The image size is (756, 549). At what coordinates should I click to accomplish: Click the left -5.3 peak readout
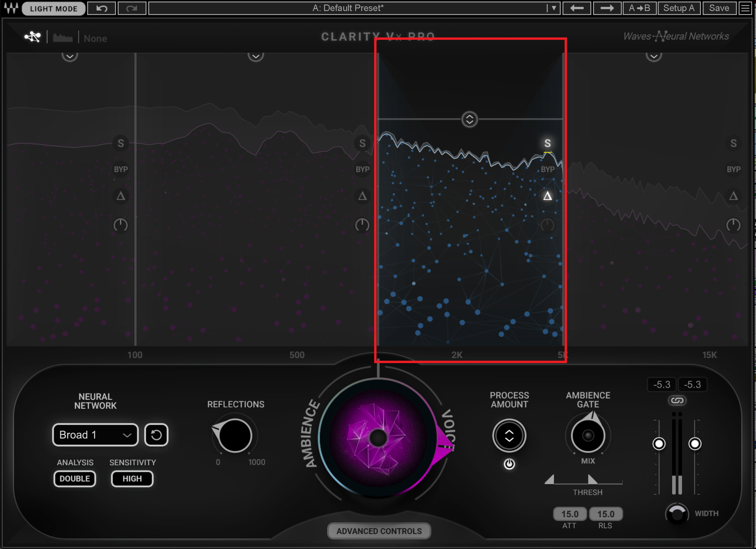point(661,385)
